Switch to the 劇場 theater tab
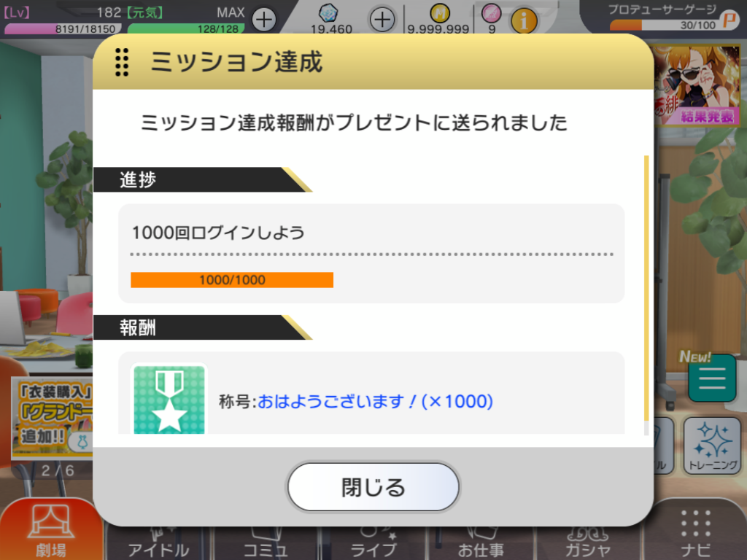The width and height of the screenshot is (747, 560). [52, 529]
